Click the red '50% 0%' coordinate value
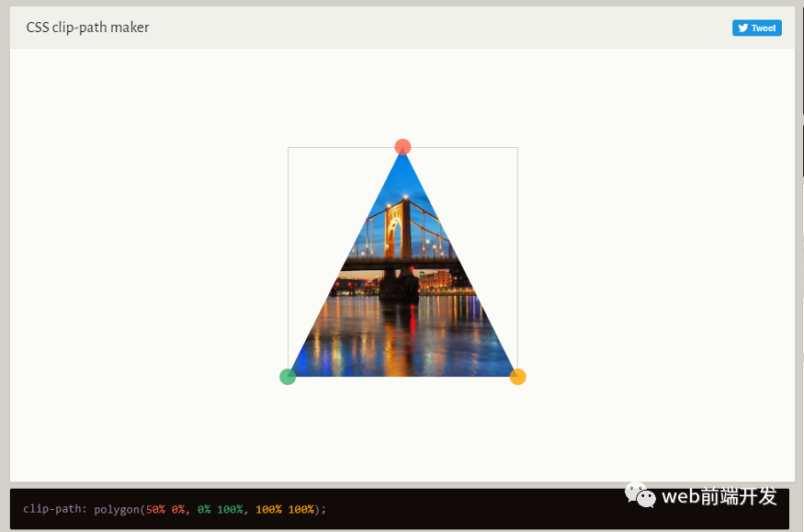This screenshot has width=804, height=532. click(165, 509)
